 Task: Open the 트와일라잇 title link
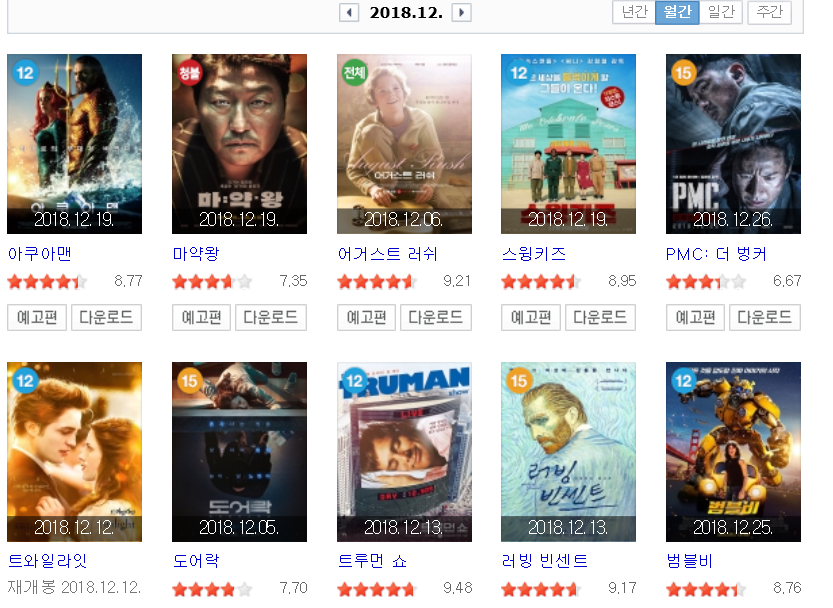(x=47, y=561)
